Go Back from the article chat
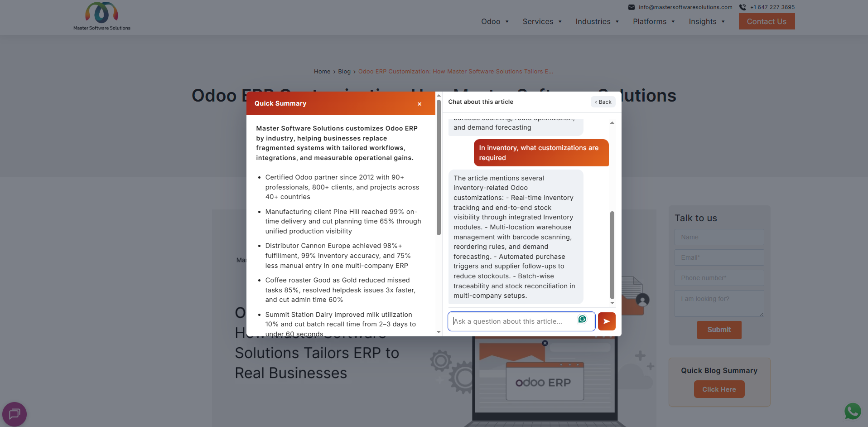The height and width of the screenshot is (427, 868). (603, 102)
